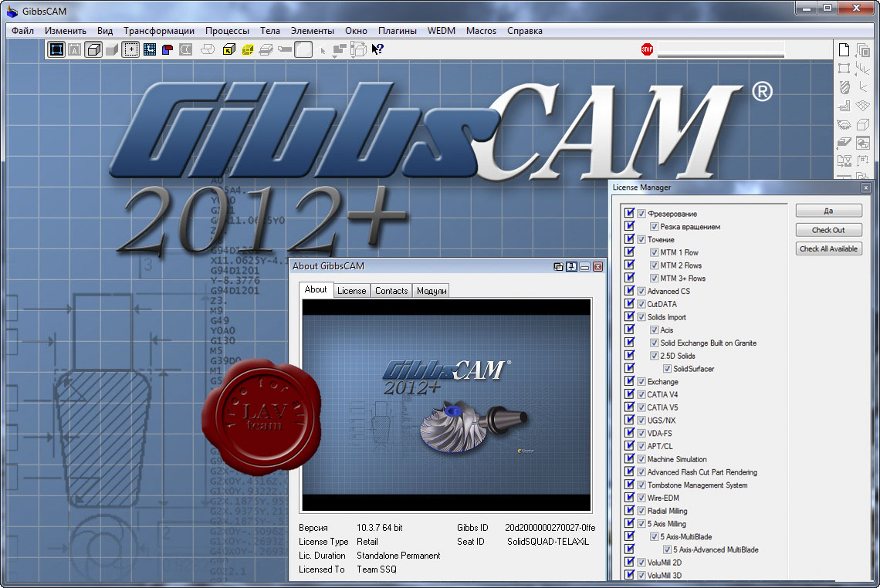This screenshot has height=588, width=880.
Task: Close the About GibbsCAM dialog
Action: (597, 266)
